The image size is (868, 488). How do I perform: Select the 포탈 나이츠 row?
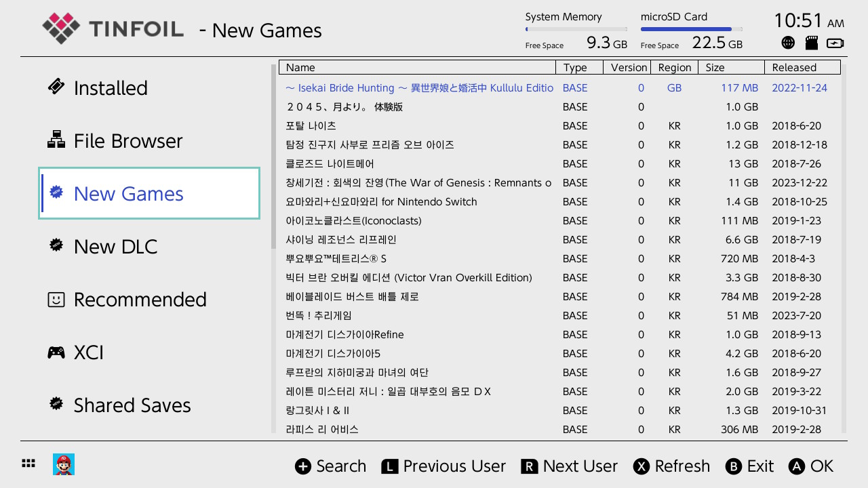point(560,125)
